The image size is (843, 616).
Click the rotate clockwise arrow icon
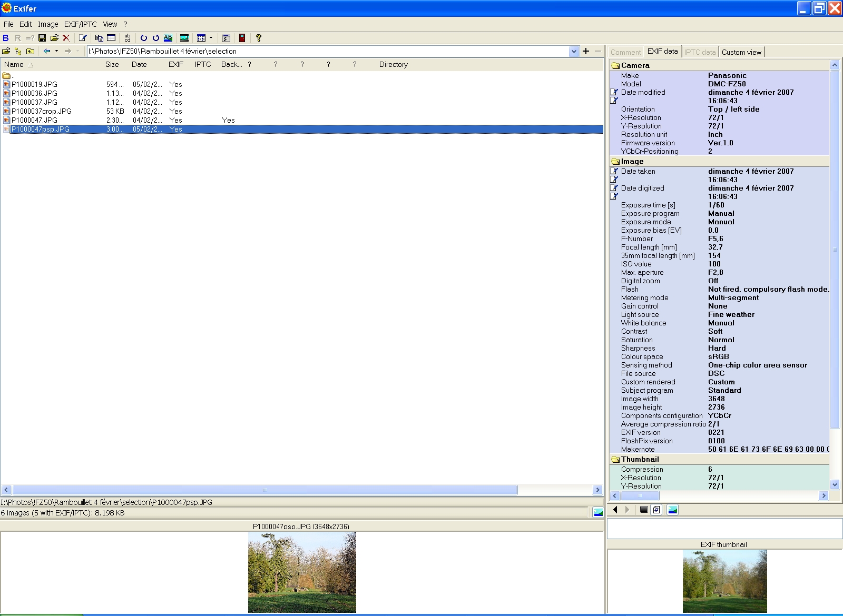tap(143, 38)
